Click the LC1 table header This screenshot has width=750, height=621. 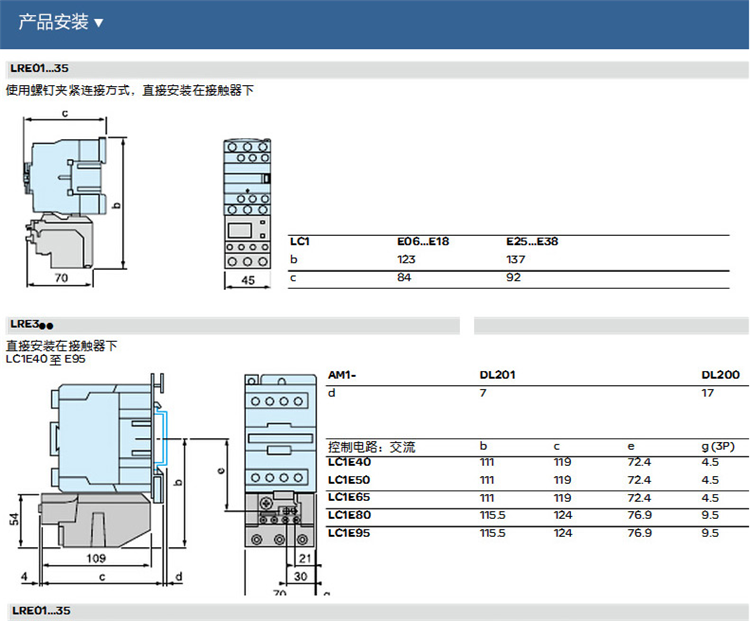(300, 242)
